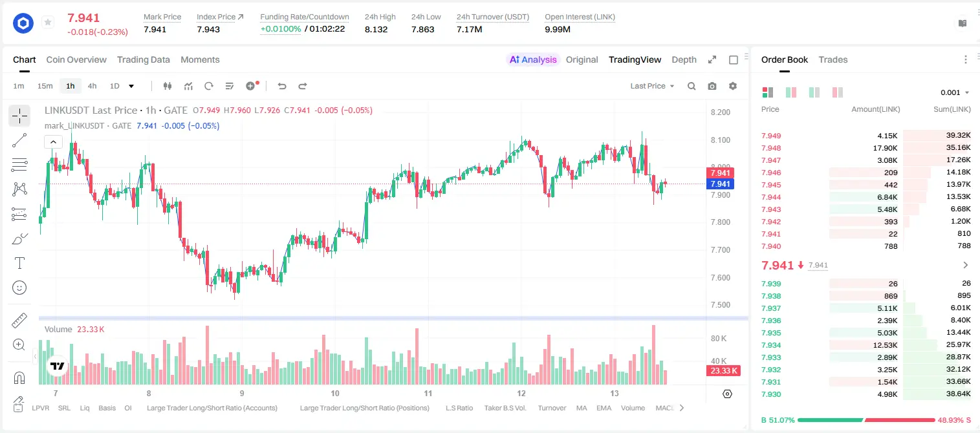Expand the 1D timeframe dropdown arrow
Image resolution: width=980 pixels, height=433 pixels.
131,86
